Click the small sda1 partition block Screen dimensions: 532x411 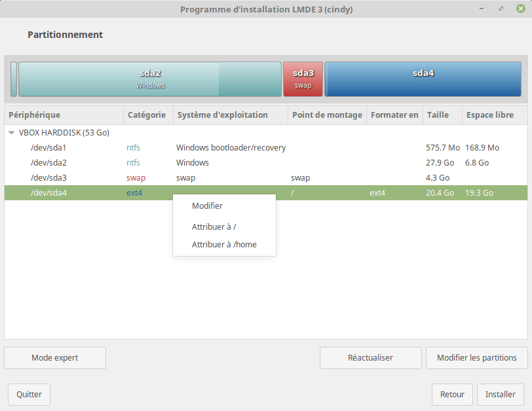pos(14,79)
